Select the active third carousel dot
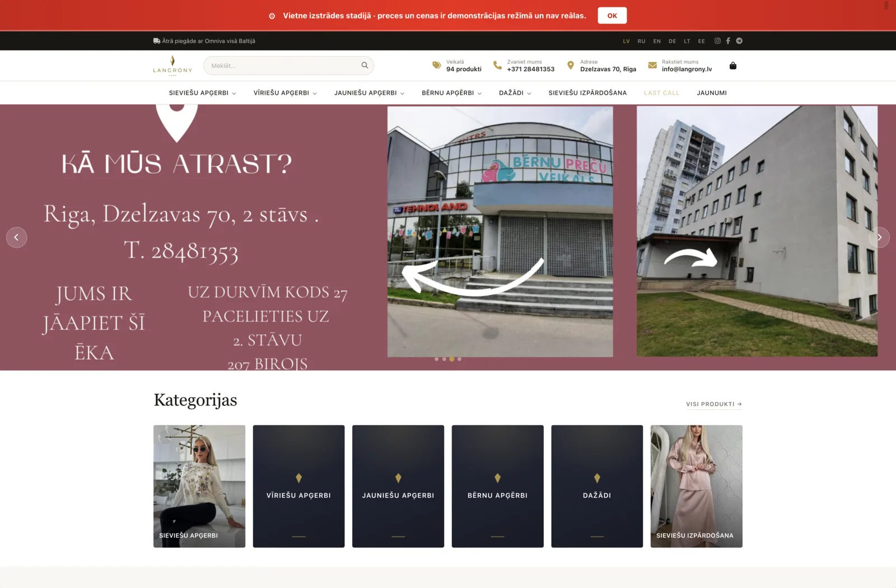 click(x=452, y=359)
